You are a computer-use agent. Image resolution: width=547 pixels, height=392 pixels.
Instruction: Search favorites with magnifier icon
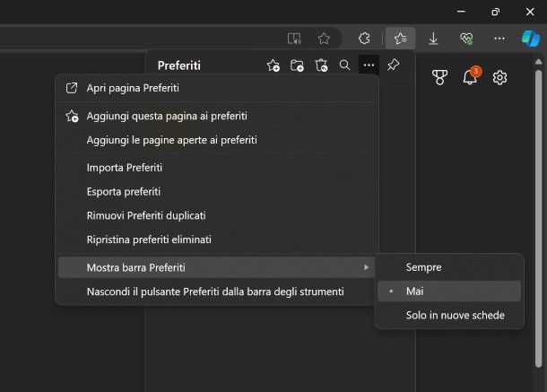pos(344,65)
